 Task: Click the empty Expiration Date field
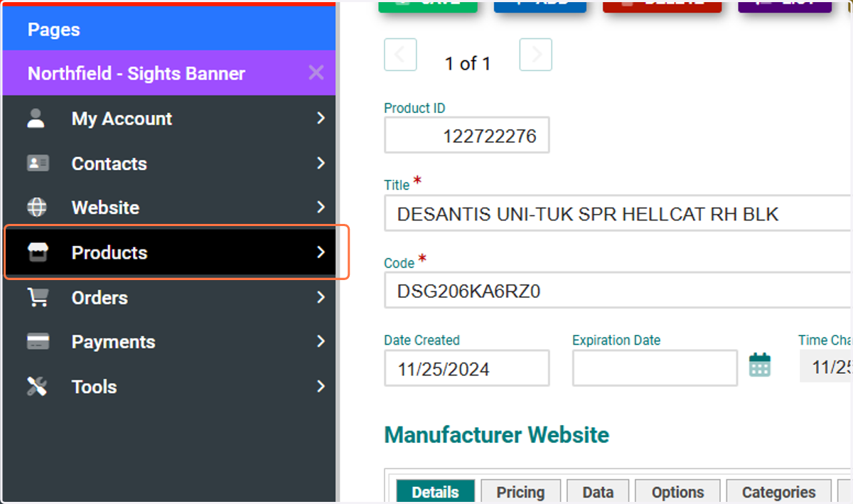point(655,368)
